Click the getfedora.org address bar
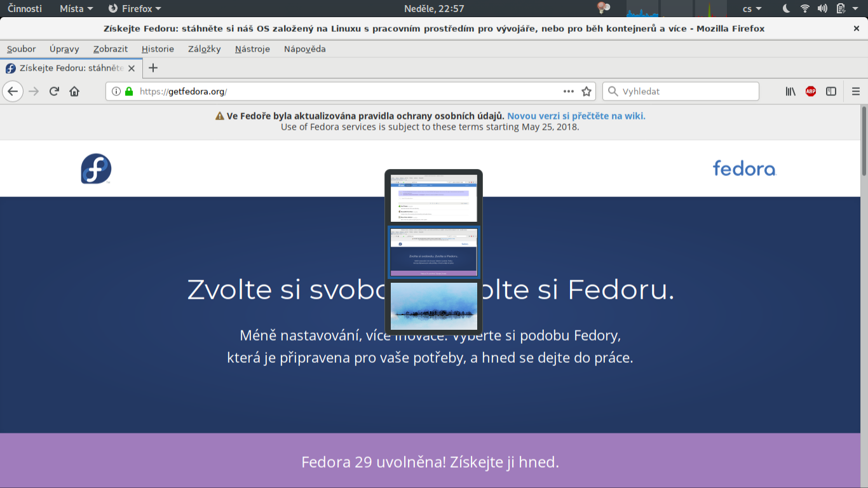 tap(349, 91)
